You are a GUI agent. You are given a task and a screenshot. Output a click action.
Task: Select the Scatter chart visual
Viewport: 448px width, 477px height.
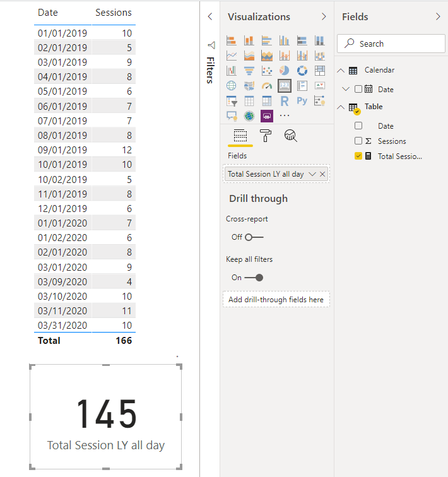(x=267, y=71)
